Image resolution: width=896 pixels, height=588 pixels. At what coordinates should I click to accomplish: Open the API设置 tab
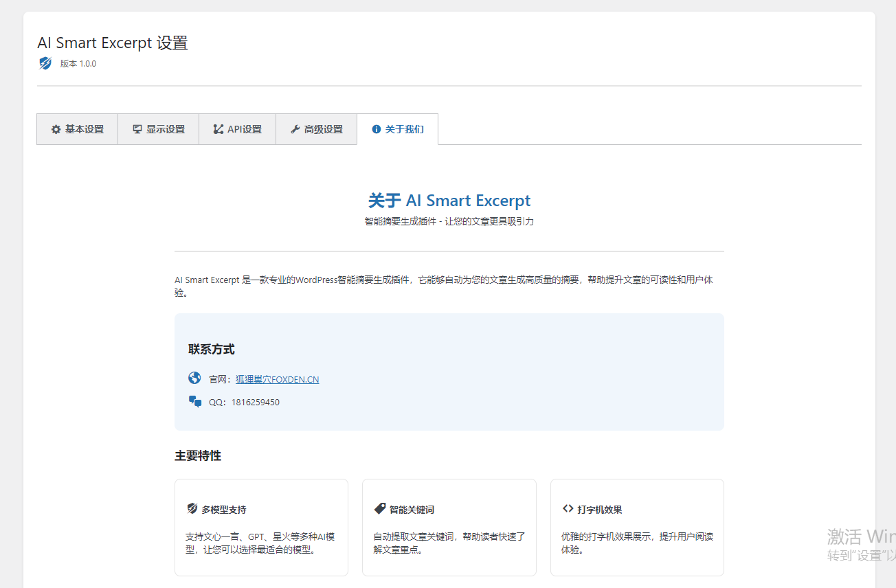click(x=238, y=129)
